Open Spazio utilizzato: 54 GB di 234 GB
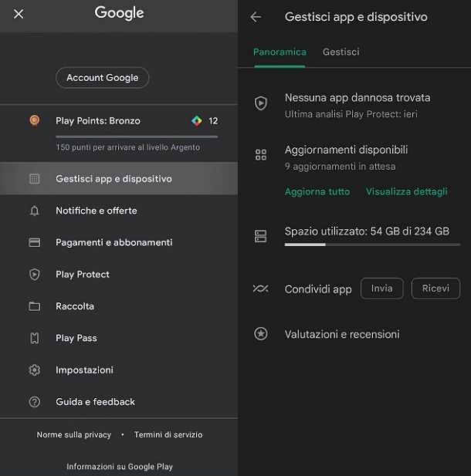The width and height of the screenshot is (471, 476). click(367, 231)
